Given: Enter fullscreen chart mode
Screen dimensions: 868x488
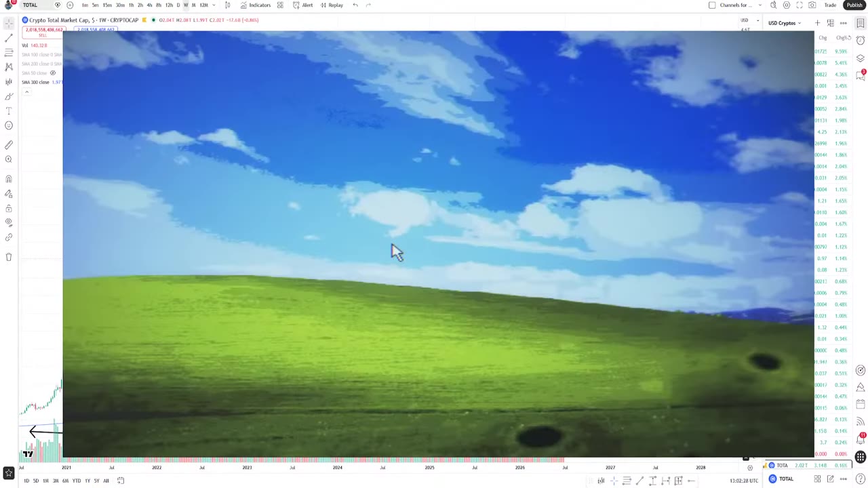Looking at the screenshot, I should 800,5.
